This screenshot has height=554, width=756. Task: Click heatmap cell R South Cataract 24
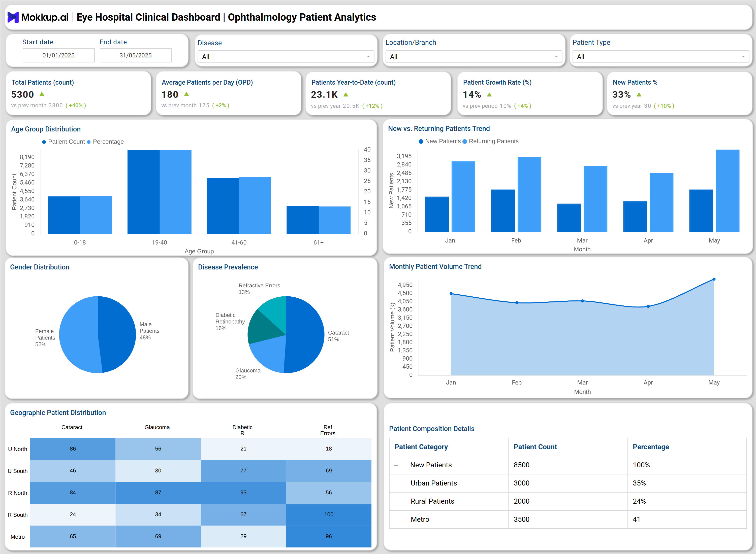pos(73,515)
